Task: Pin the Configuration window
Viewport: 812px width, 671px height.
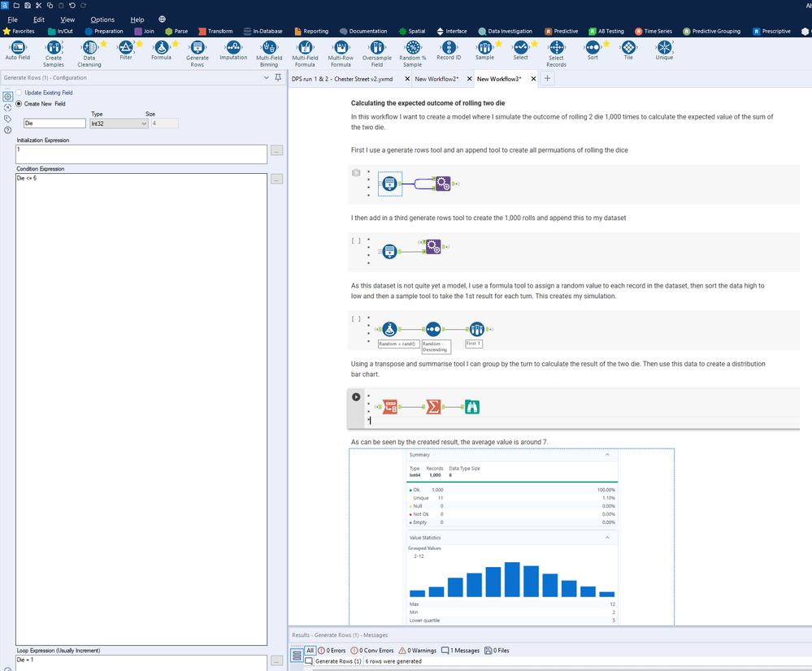Action: 278,77
